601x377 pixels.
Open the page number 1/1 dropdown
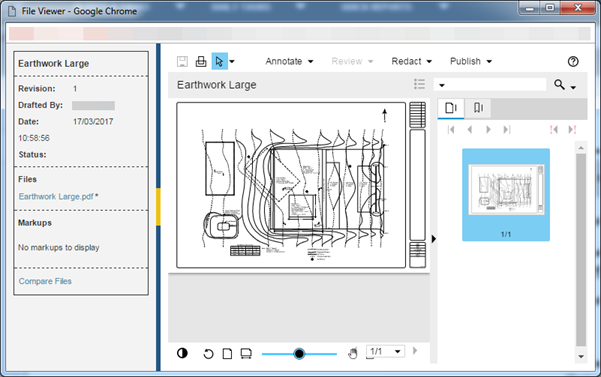coord(386,351)
